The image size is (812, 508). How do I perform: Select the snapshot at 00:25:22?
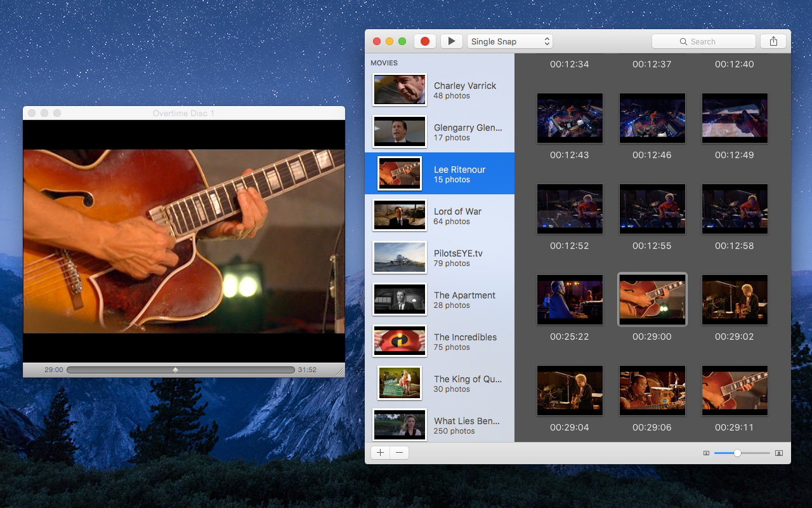[x=570, y=300]
